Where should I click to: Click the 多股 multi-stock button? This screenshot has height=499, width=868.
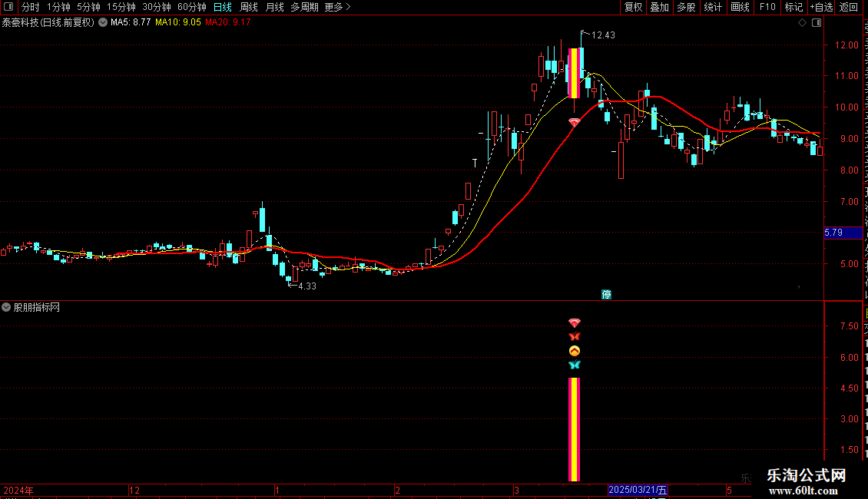click(687, 7)
